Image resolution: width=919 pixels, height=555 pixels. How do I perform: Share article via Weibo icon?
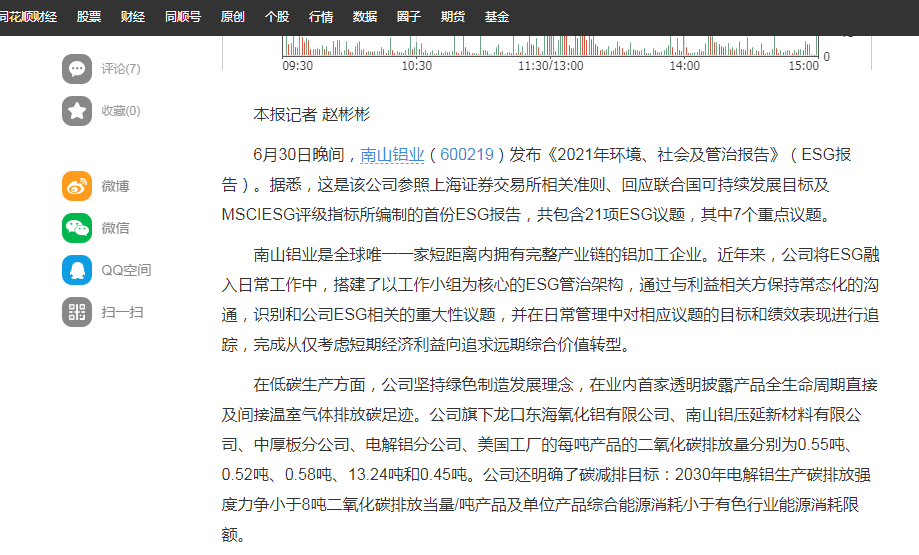click(x=77, y=186)
